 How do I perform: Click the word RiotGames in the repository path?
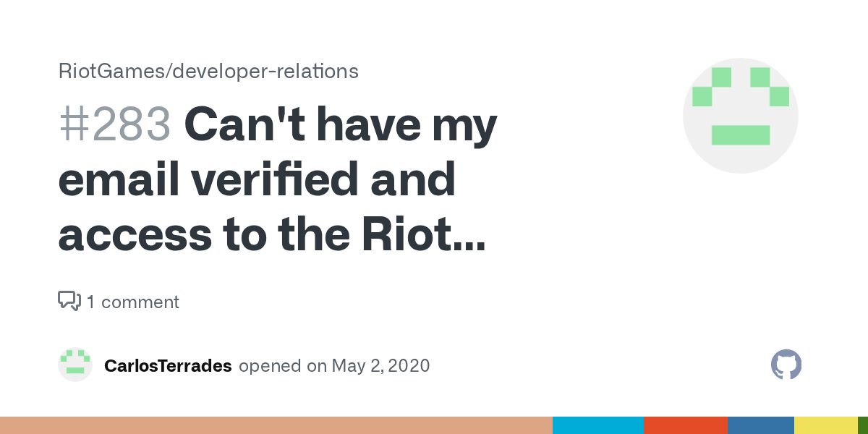[110, 71]
